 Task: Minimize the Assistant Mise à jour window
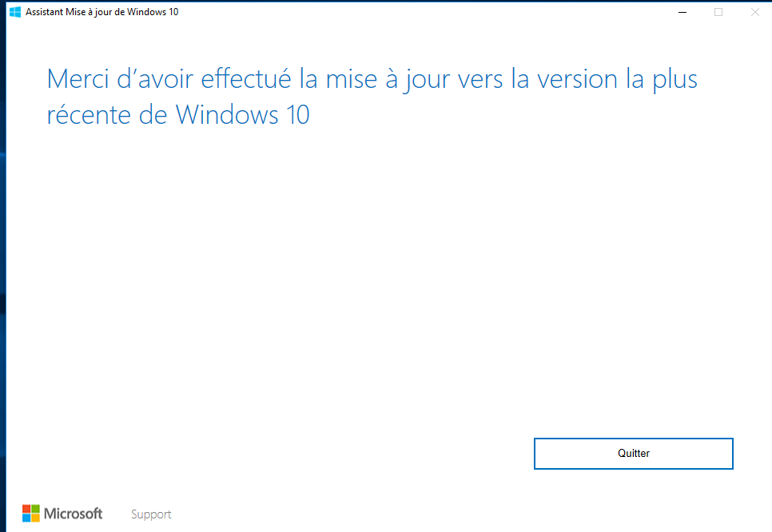pos(682,12)
